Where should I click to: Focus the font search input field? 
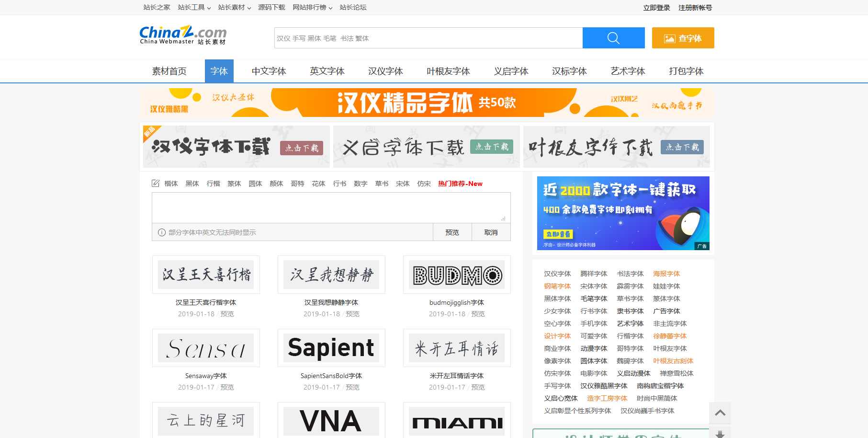(x=428, y=38)
